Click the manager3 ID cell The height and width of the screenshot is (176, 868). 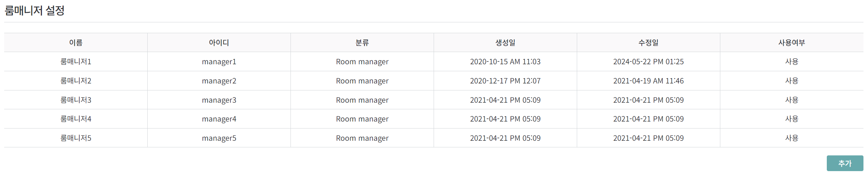219,100
